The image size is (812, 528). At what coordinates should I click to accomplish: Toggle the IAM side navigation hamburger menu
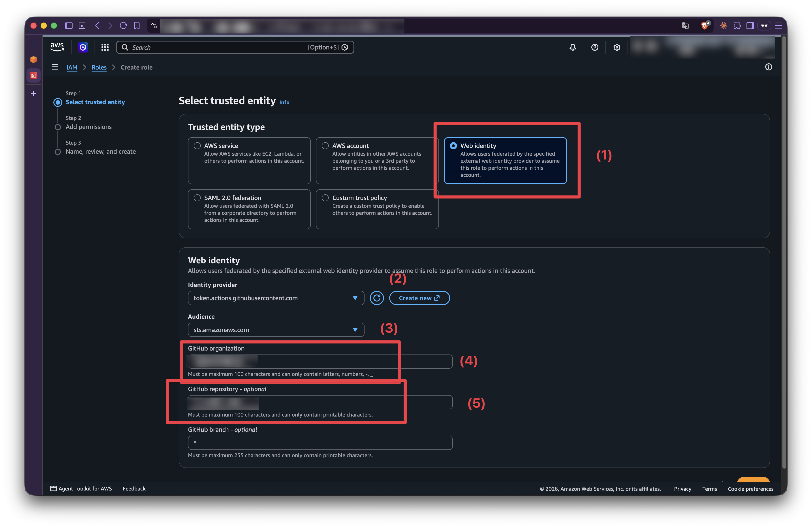(55, 67)
